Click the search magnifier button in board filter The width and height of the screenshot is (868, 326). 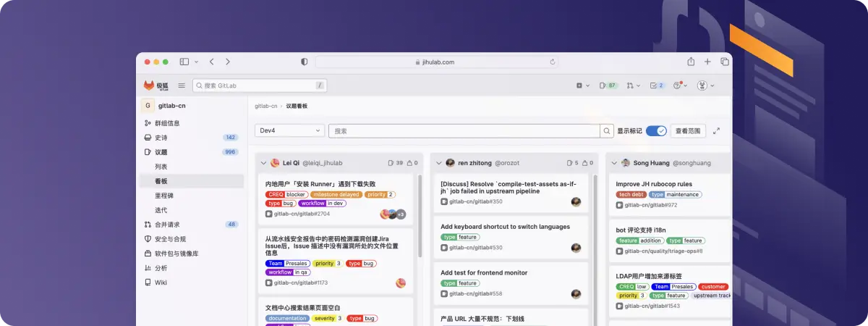pyautogui.click(x=607, y=131)
